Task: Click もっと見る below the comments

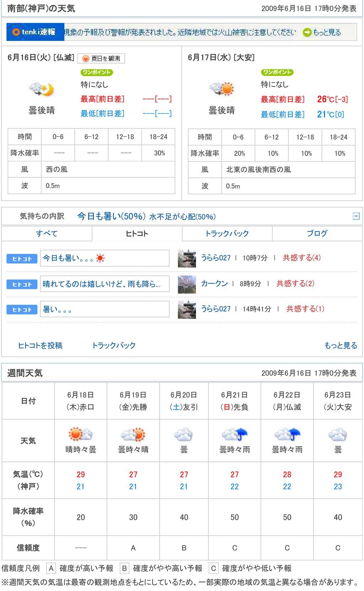Action: click(x=340, y=345)
